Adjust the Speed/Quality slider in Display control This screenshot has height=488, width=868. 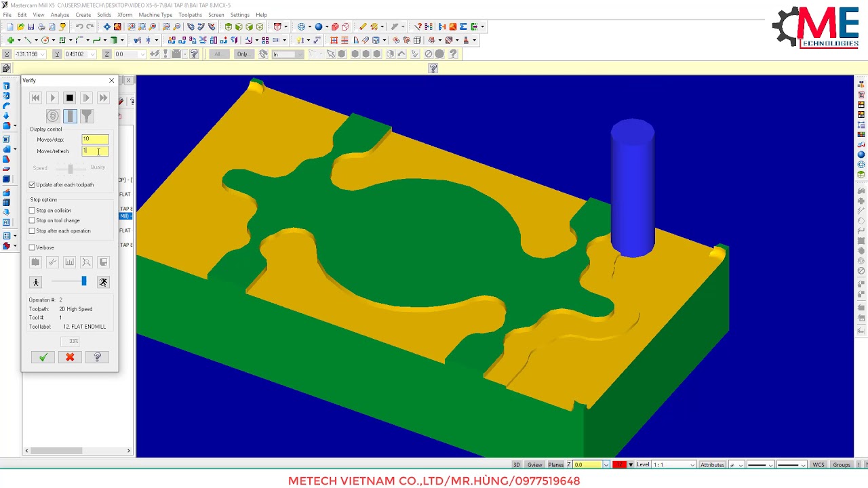(70, 168)
